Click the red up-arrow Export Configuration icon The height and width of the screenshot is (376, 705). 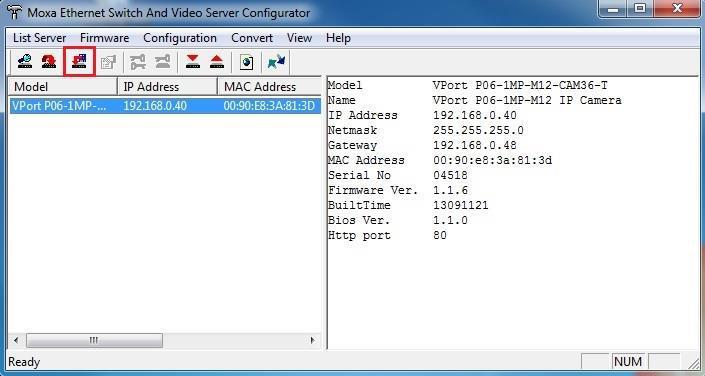coord(217,62)
